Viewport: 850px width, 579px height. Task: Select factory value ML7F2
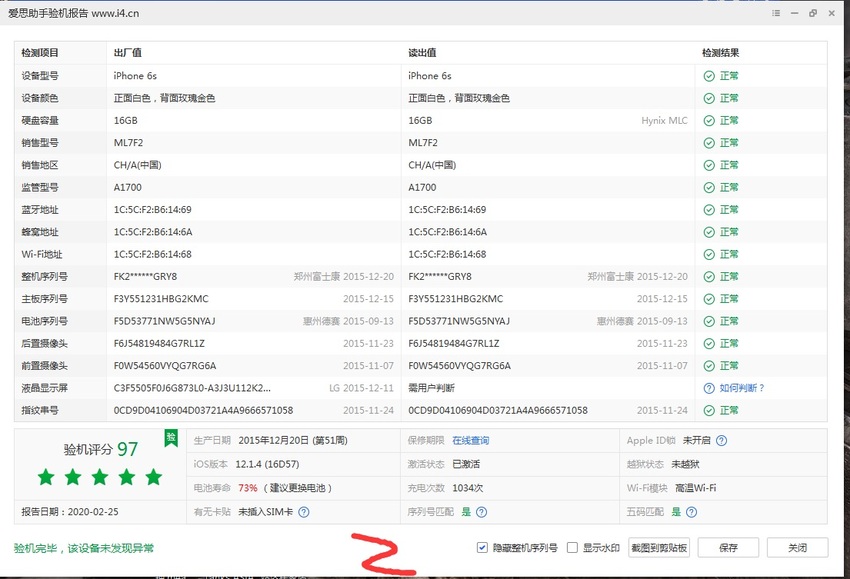(x=128, y=143)
